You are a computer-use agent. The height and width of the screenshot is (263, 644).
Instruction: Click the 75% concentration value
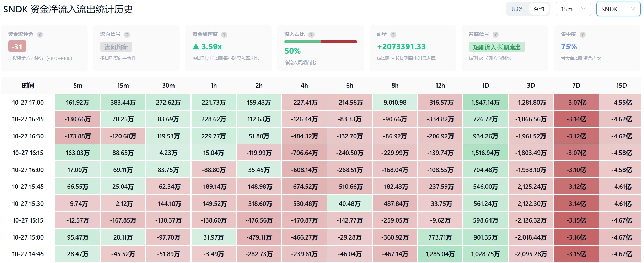tap(569, 47)
